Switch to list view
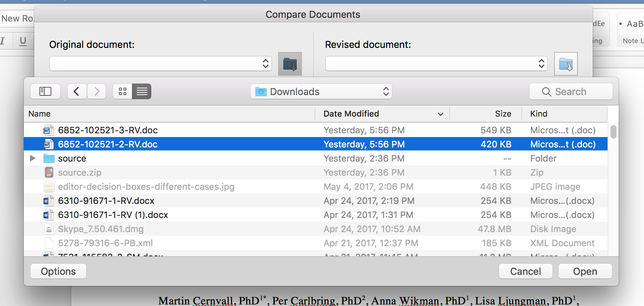This screenshot has height=306, width=644. (142, 91)
